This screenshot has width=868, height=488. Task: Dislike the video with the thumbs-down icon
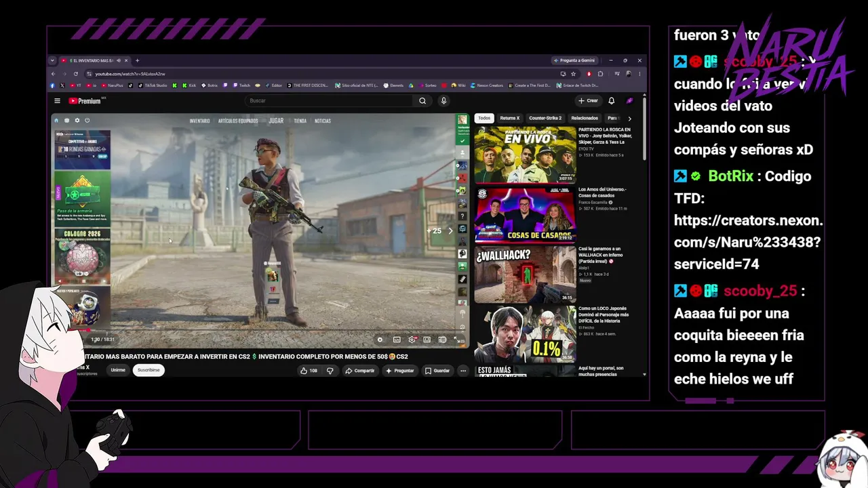click(x=330, y=371)
